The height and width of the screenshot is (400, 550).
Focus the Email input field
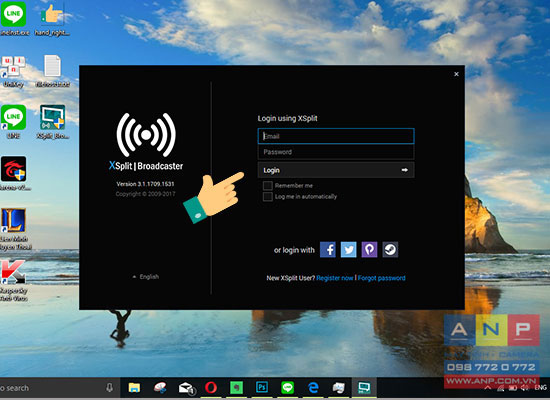coord(336,136)
